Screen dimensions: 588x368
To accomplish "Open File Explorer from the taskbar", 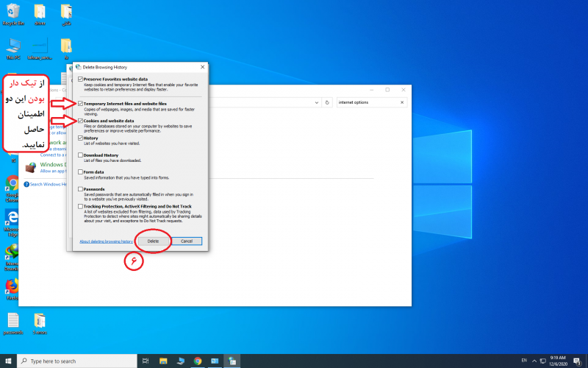I will point(163,361).
